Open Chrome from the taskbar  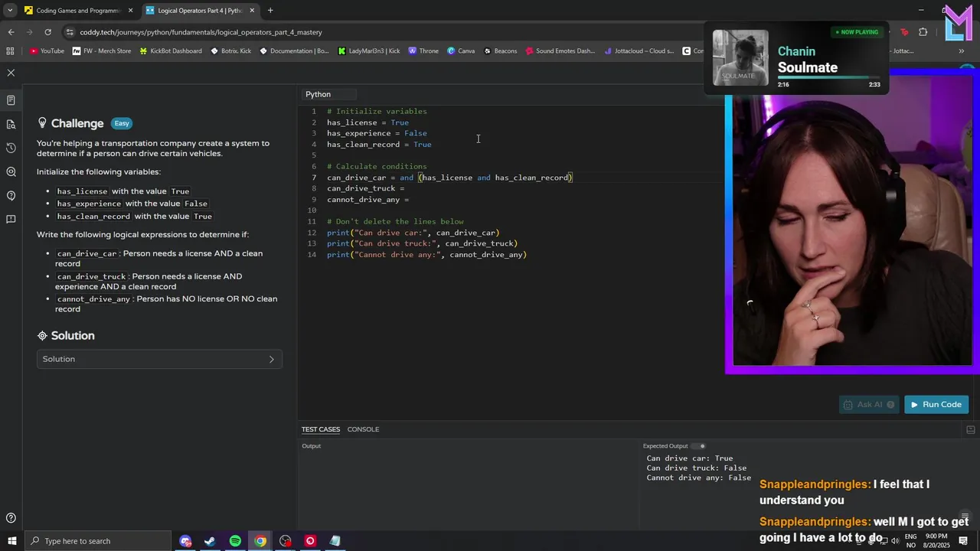(260, 541)
